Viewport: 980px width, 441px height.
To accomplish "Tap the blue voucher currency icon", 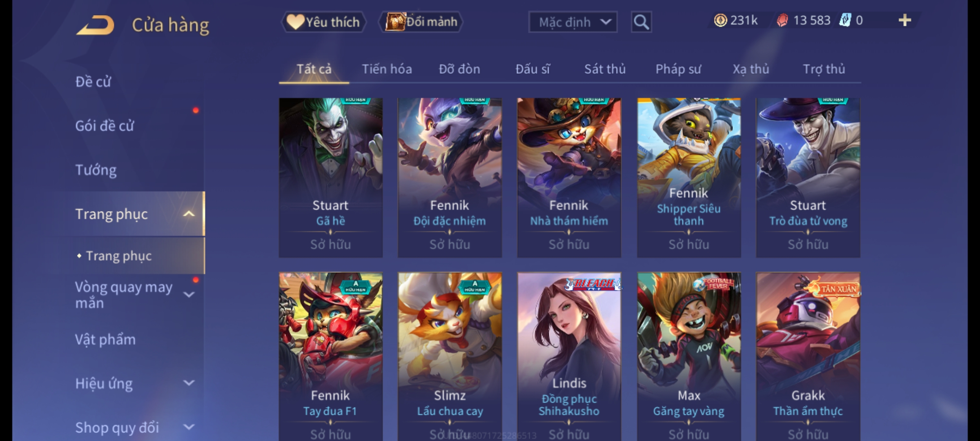I will pos(844,20).
